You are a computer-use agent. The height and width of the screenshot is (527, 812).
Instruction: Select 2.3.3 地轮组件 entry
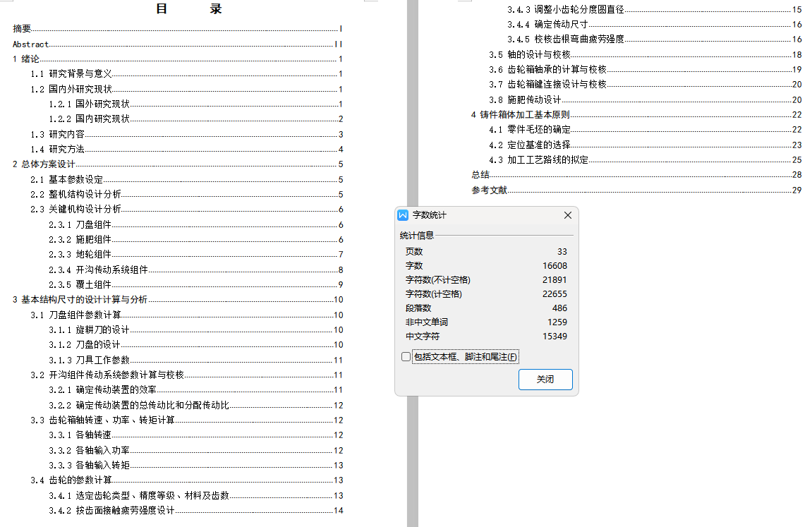(x=195, y=254)
